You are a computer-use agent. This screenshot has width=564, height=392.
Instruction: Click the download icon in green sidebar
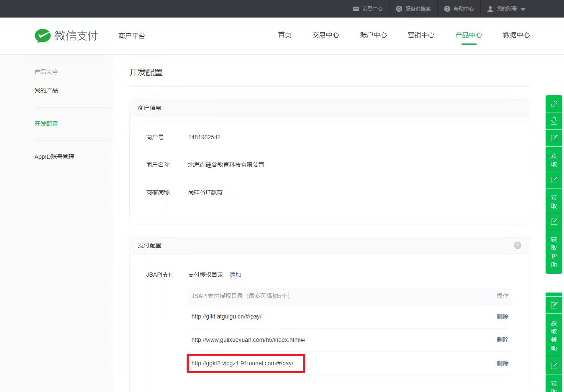(554, 121)
